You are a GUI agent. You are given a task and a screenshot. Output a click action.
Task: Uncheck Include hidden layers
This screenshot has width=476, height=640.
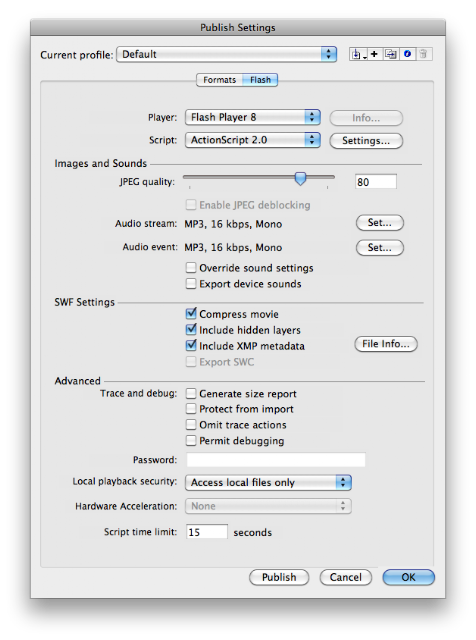[191, 329]
